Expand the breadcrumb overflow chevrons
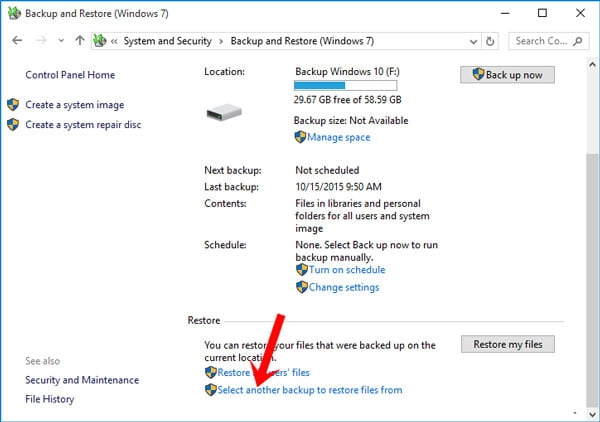 coord(114,41)
